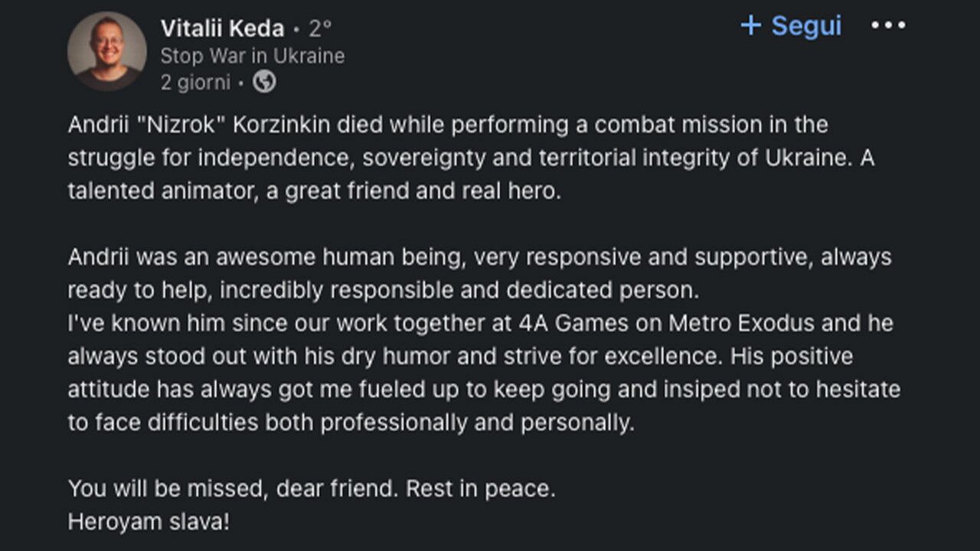The height and width of the screenshot is (551, 980).
Task: Click the always stood out with dry humor line
Action: point(460,357)
